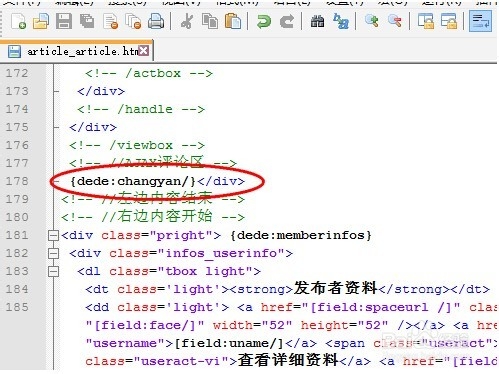
Task: Print the document using the printer icon
Action: click(x=156, y=21)
